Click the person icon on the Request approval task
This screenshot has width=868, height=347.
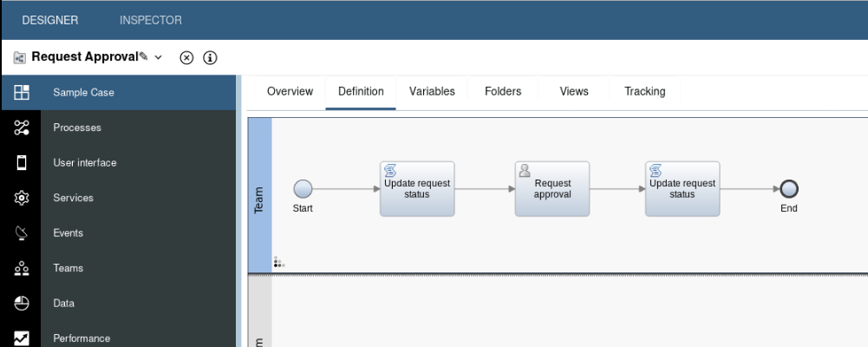(525, 170)
